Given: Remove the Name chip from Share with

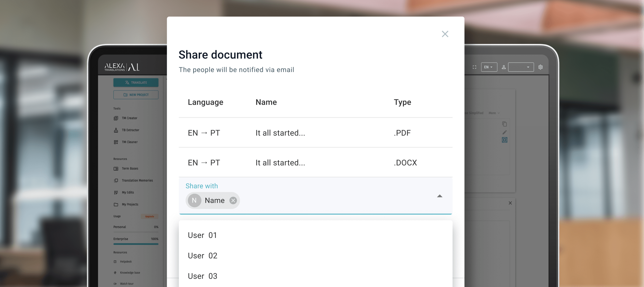Looking at the screenshot, I should (x=233, y=200).
